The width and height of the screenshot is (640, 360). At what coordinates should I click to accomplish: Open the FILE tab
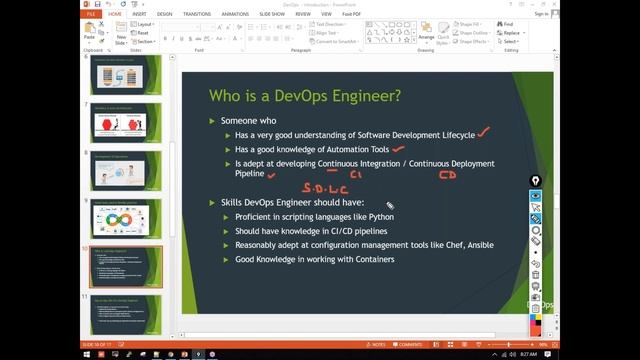[x=91, y=14]
